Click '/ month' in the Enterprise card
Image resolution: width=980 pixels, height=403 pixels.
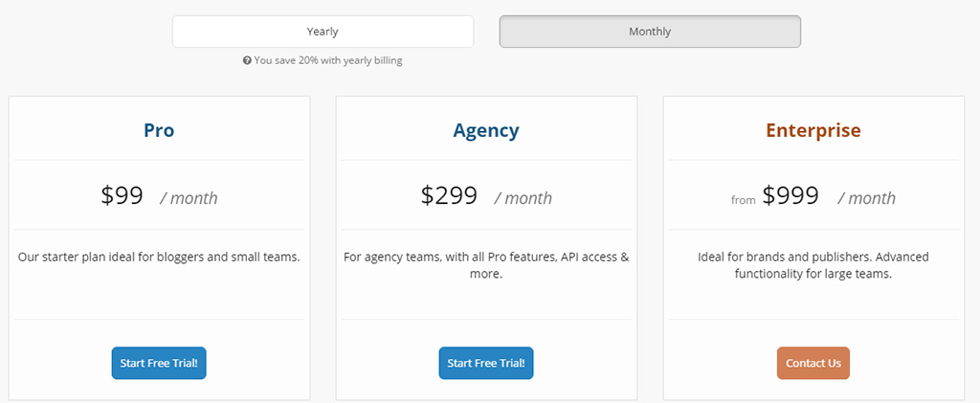pos(866,198)
